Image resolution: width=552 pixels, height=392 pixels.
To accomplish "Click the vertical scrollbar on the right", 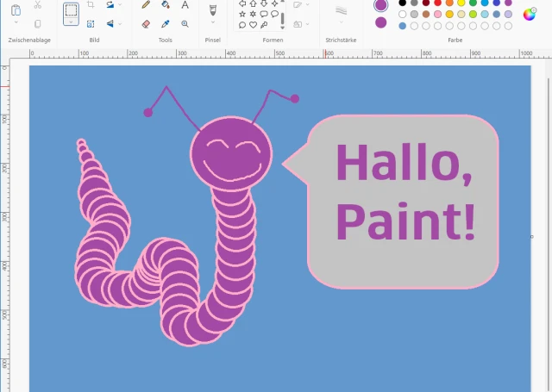I will coord(549,233).
